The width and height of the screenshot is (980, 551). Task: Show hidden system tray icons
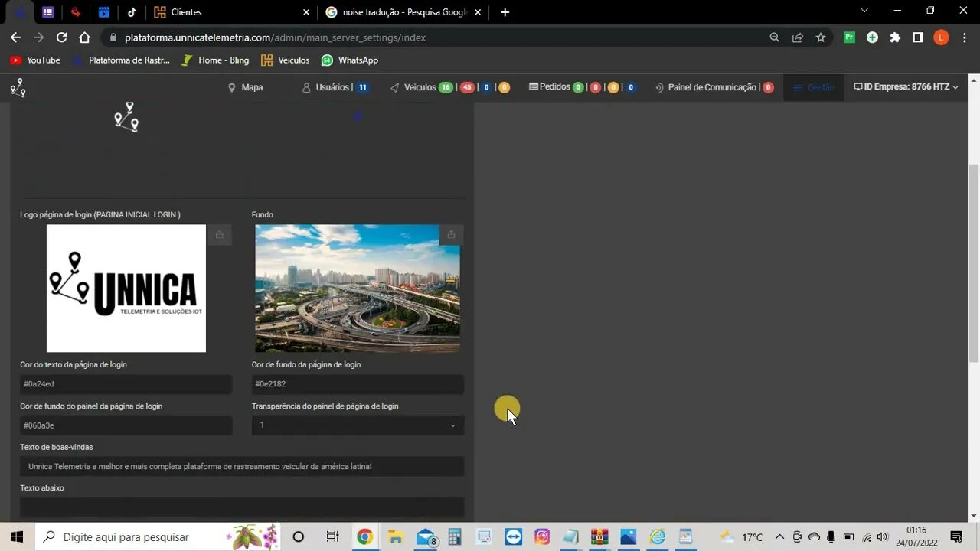(779, 537)
